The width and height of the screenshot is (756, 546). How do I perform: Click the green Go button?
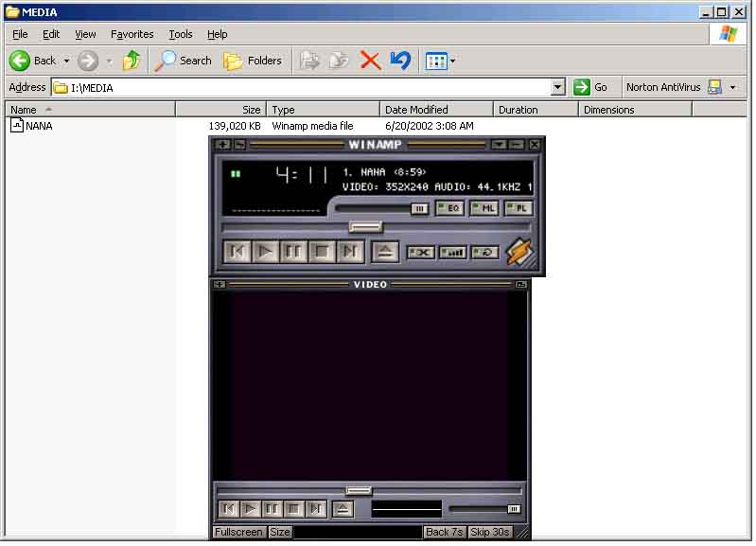point(590,87)
